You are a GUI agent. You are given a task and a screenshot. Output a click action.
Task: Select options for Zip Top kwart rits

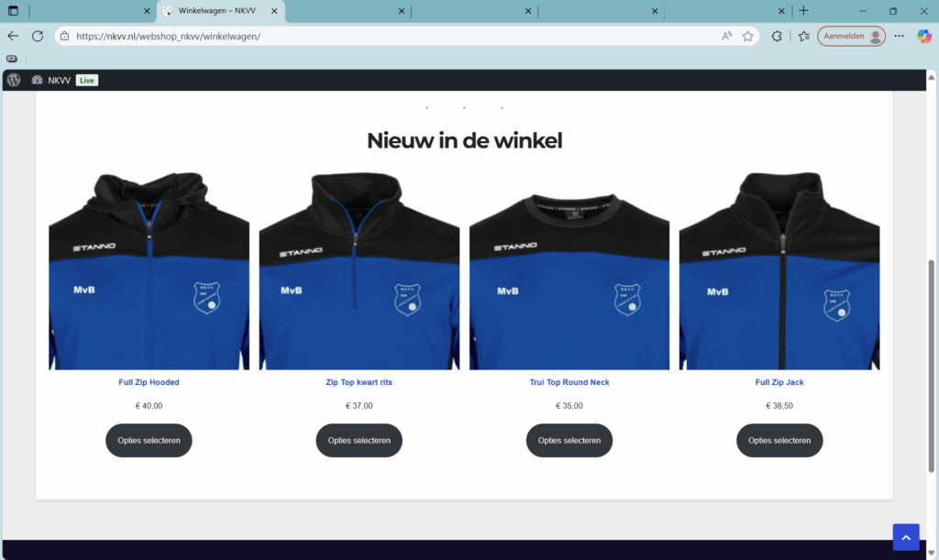tap(359, 441)
